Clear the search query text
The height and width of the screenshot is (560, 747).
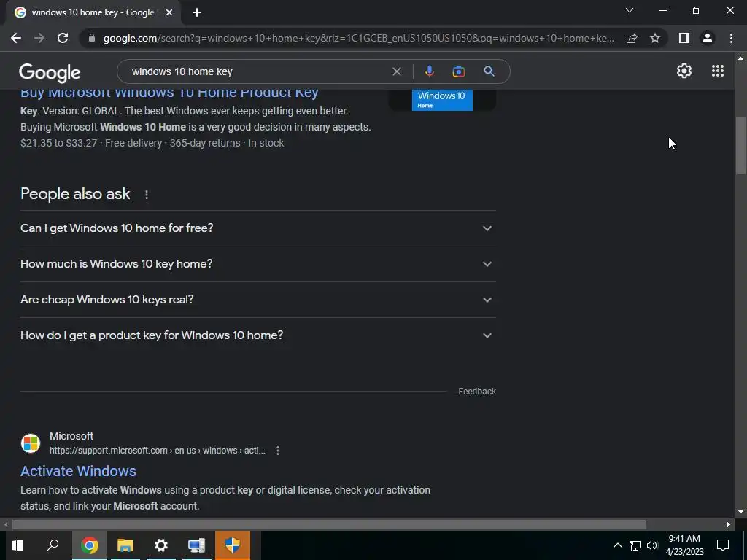click(x=396, y=71)
